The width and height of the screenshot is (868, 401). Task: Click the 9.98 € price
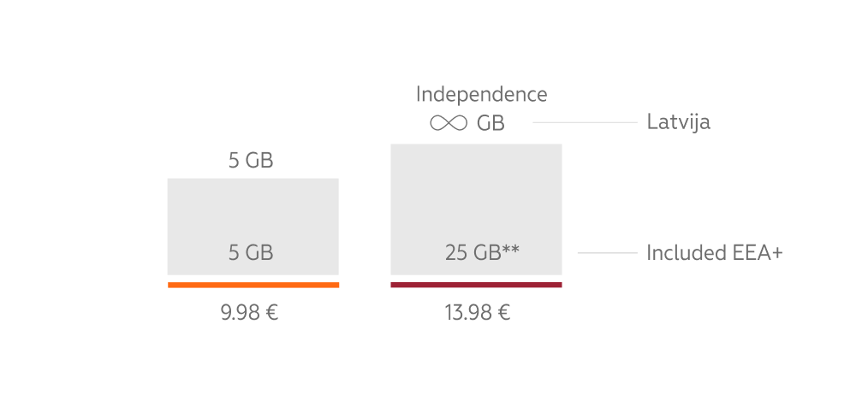(249, 313)
